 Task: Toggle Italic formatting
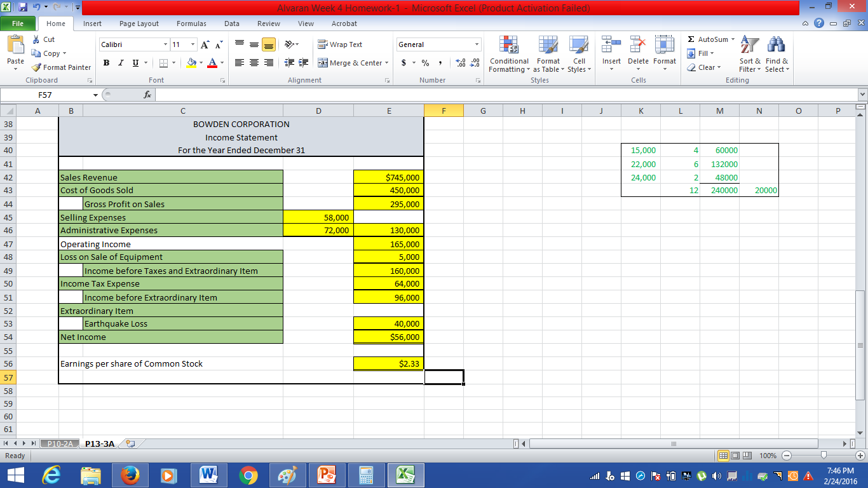(x=120, y=63)
